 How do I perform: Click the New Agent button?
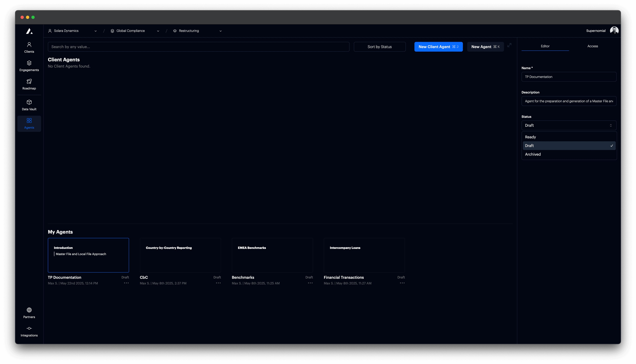485,46
